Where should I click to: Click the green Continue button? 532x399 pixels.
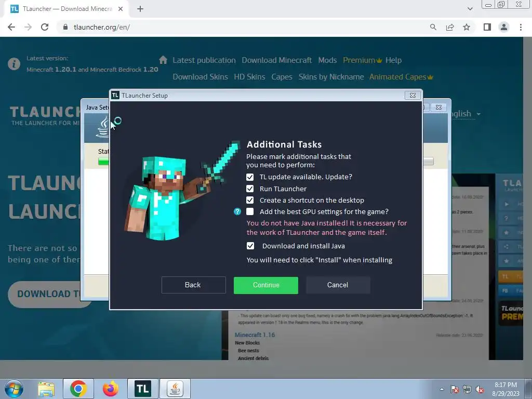coord(266,285)
